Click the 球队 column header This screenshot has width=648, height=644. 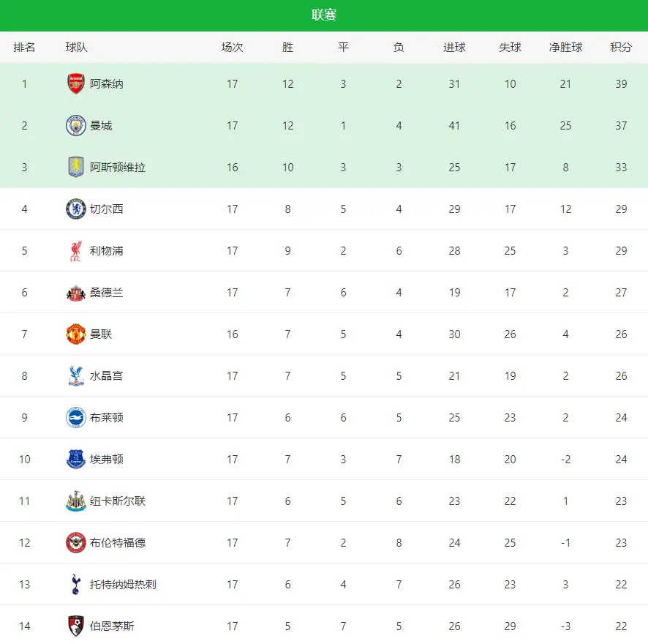click(76, 48)
